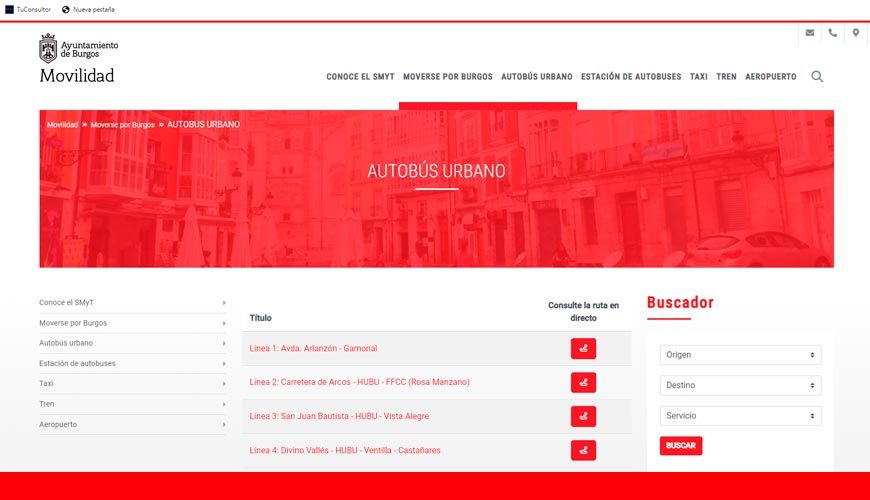Click Tren sidebar item

(x=47, y=404)
